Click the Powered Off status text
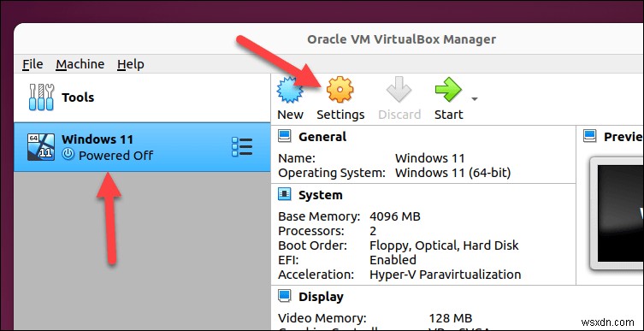This screenshot has width=644, height=331. [115, 155]
